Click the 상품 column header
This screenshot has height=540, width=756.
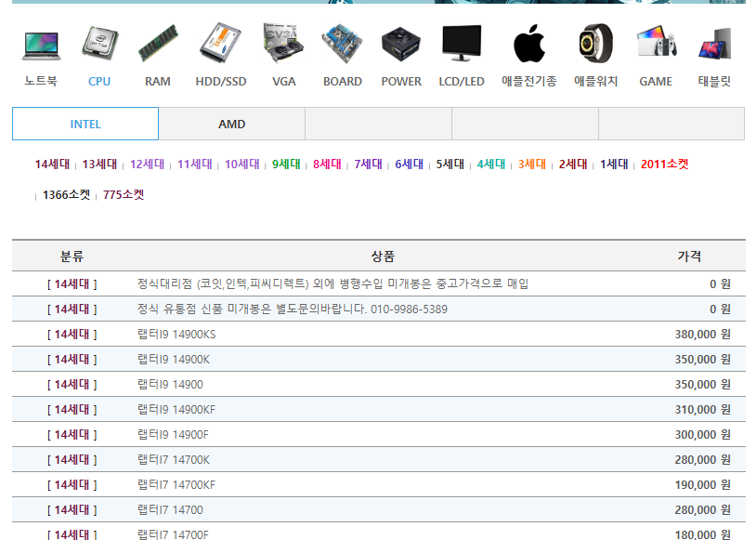(383, 257)
